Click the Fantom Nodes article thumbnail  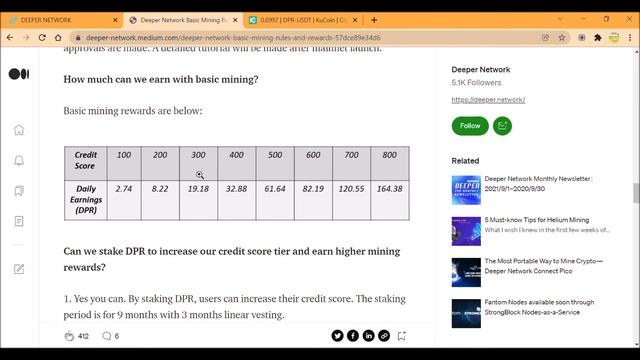coord(466,313)
